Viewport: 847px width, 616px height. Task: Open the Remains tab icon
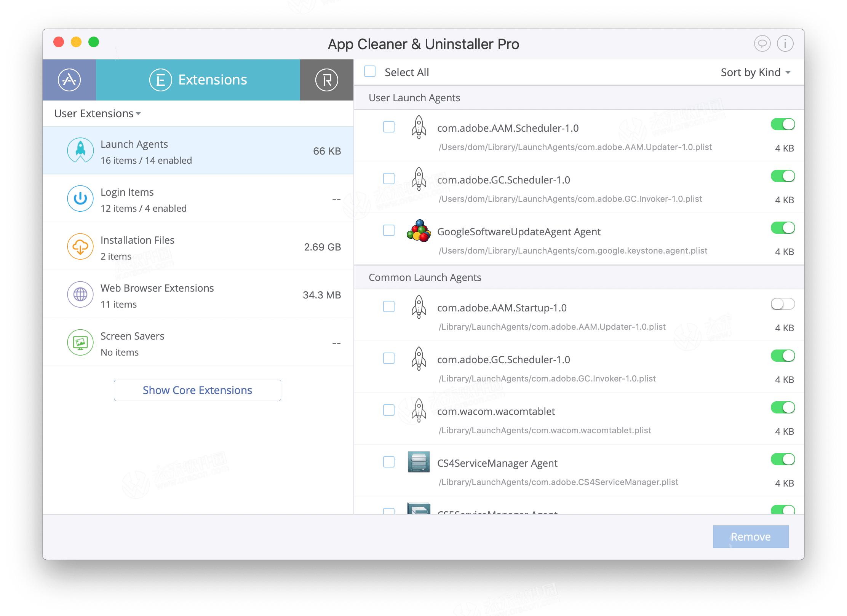pyautogui.click(x=326, y=80)
